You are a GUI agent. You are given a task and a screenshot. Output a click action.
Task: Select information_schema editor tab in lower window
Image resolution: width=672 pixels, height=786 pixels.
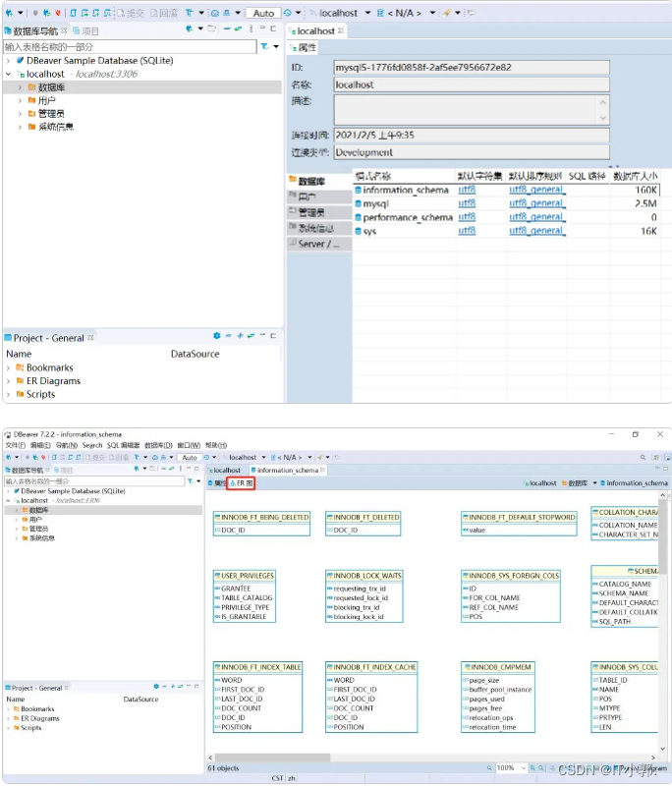tap(288, 471)
